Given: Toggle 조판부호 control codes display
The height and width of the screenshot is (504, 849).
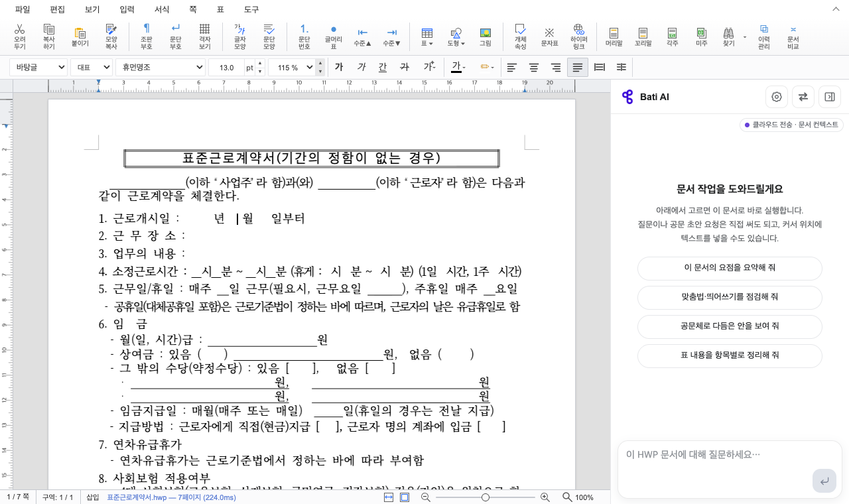Looking at the screenshot, I should tap(147, 37).
